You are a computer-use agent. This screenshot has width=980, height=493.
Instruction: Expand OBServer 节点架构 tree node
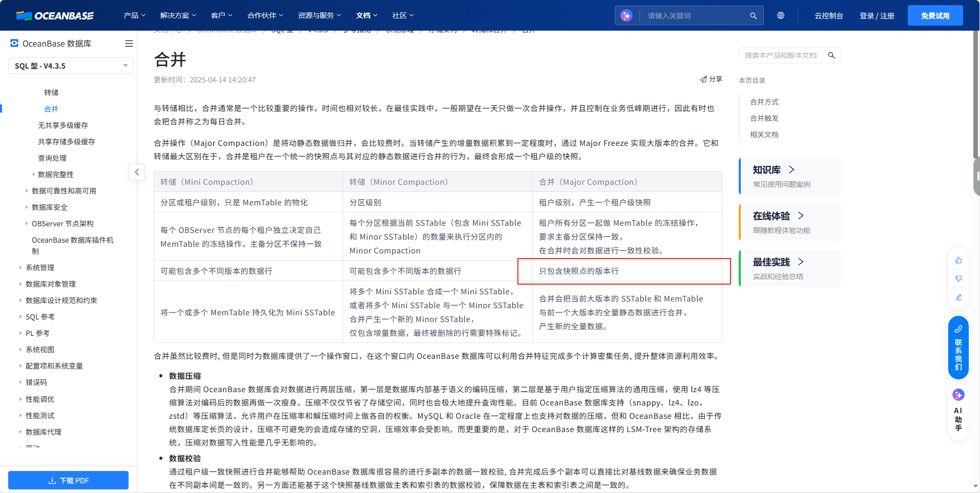27,224
